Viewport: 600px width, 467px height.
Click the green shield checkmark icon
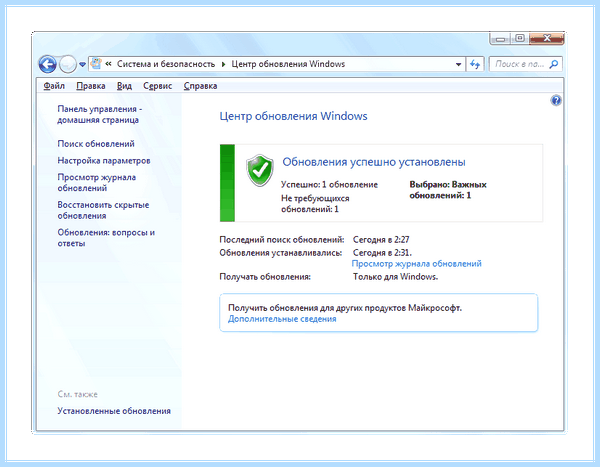tap(260, 170)
